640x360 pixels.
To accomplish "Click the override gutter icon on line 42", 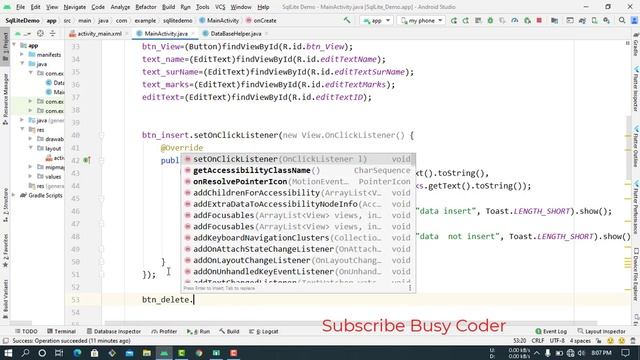I will point(87,160).
